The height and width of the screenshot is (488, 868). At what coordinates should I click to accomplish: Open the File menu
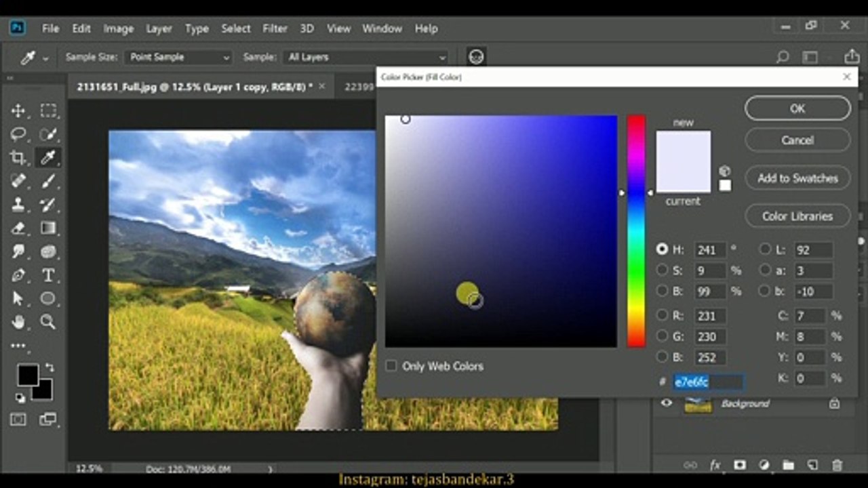(x=50, y=28)
